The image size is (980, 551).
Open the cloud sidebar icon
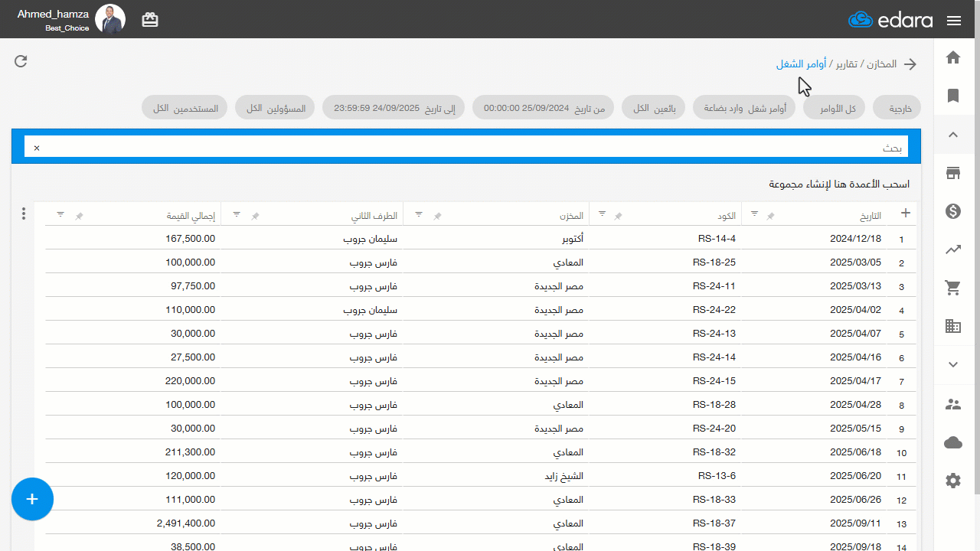(x=953, y=442)
